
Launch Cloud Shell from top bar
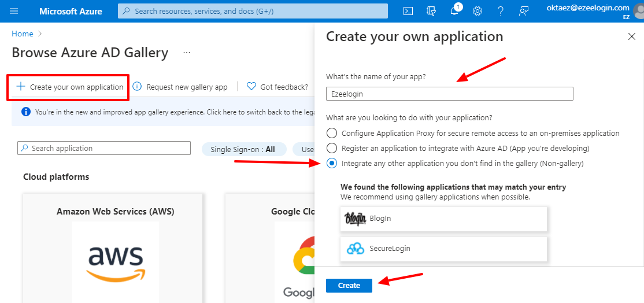click(408, 11)
